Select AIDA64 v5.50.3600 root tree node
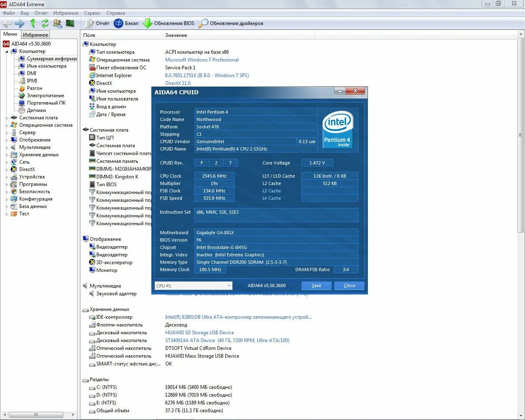 [x=31, y=44]
